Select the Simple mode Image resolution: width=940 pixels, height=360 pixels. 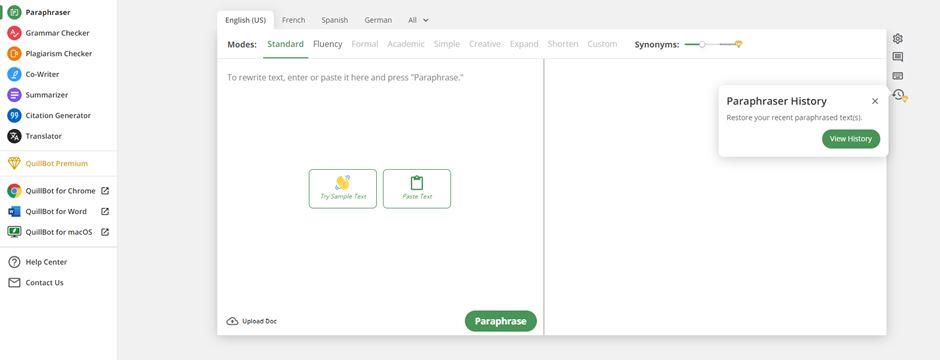click(447, 44)
